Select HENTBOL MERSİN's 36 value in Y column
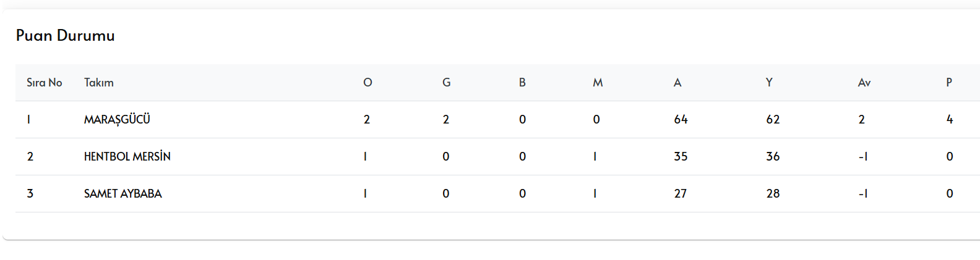 click(773, 156)
